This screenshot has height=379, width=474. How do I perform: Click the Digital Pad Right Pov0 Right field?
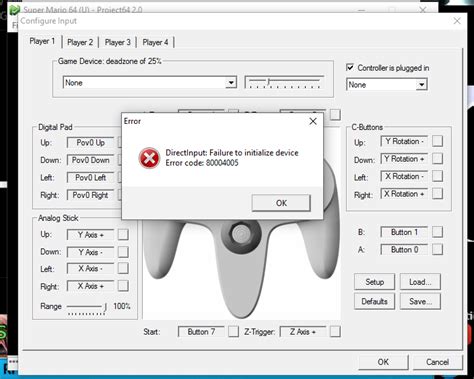90,195
